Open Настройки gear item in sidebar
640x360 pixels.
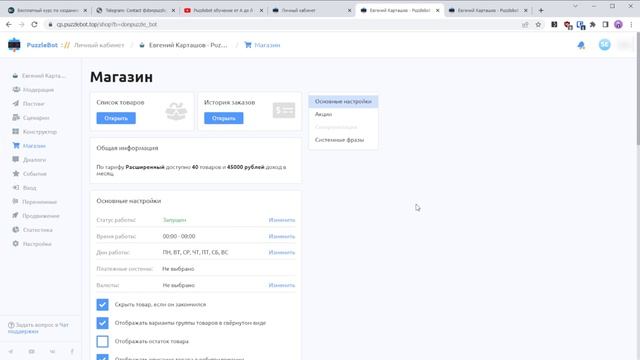tap(32, 244)
